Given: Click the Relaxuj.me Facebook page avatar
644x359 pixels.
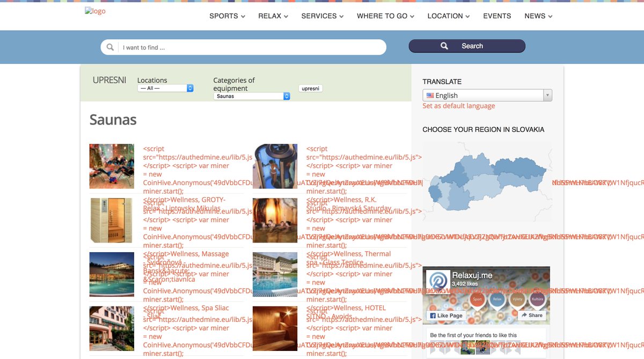Looking at the screenshot, I should tap(438, 282).
